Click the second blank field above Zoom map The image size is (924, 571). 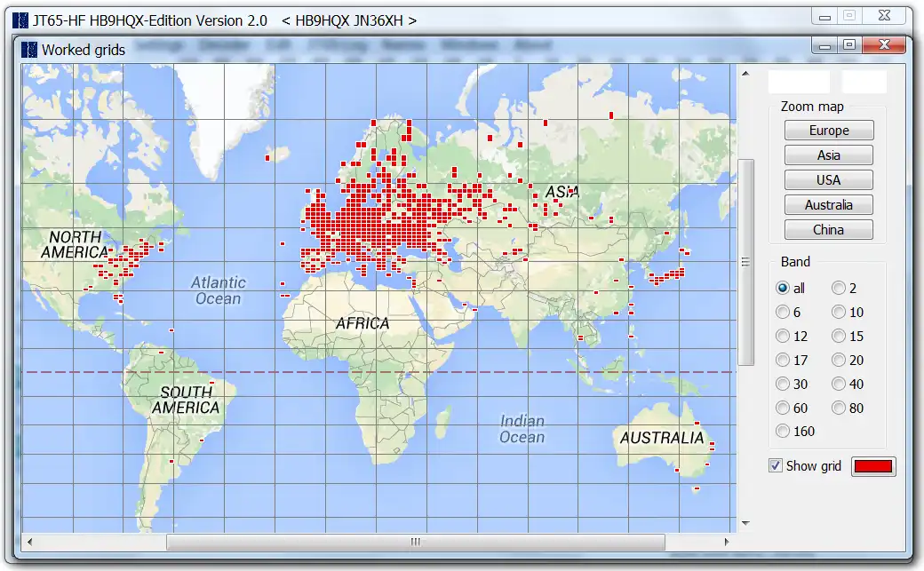864,82
